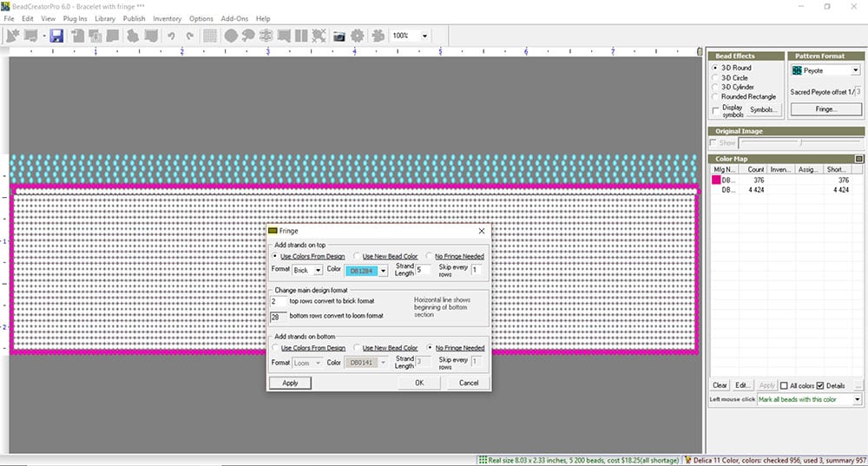This screenshot has width=868, height=466.
Task: Click the Fringe... button in Pattern Format
Action: point(826,109)
